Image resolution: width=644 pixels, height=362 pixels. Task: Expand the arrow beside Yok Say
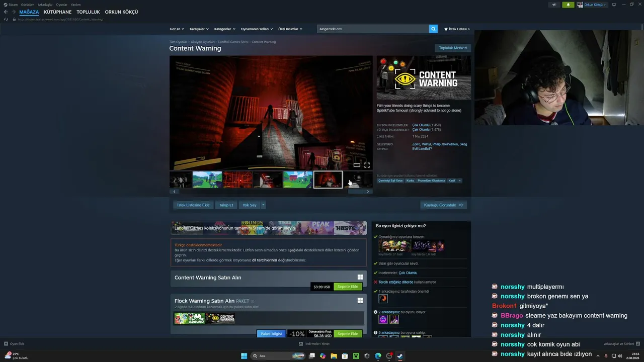point(263,205)
